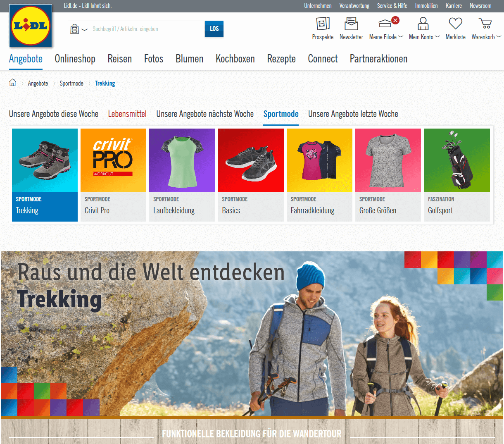Click into the Suchbegriff search field

click(147, 29)
